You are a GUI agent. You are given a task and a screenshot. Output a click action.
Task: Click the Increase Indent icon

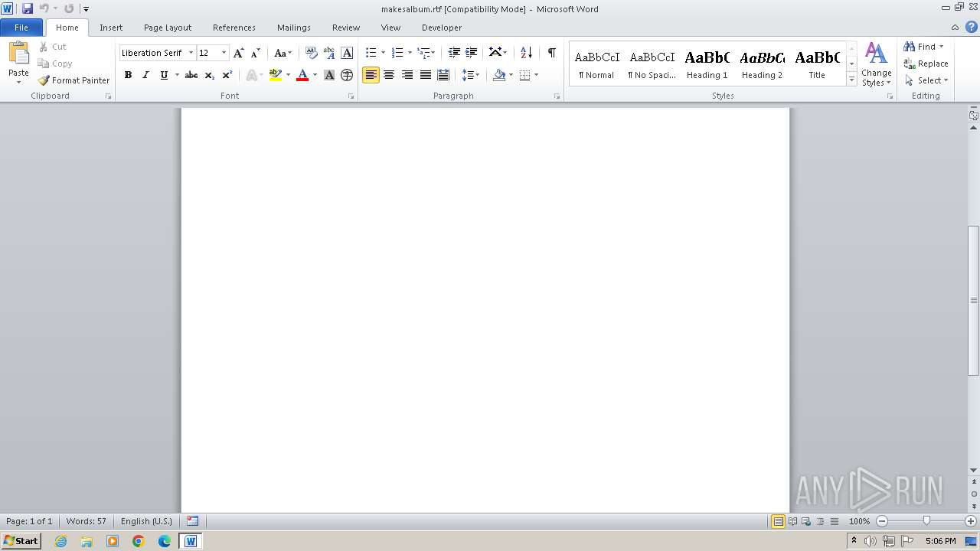click(x=472, y=53)
